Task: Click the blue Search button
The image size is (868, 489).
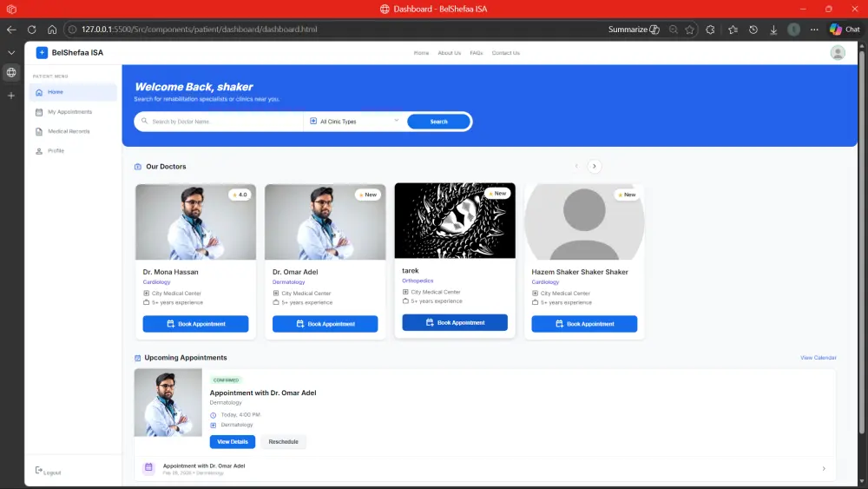Action: 438,122
